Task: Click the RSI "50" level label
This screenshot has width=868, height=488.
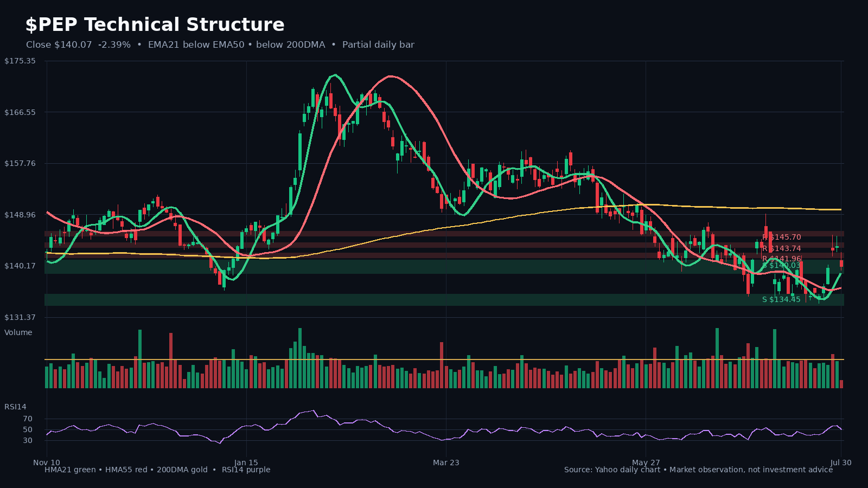Action: click(x=28, y=429)
